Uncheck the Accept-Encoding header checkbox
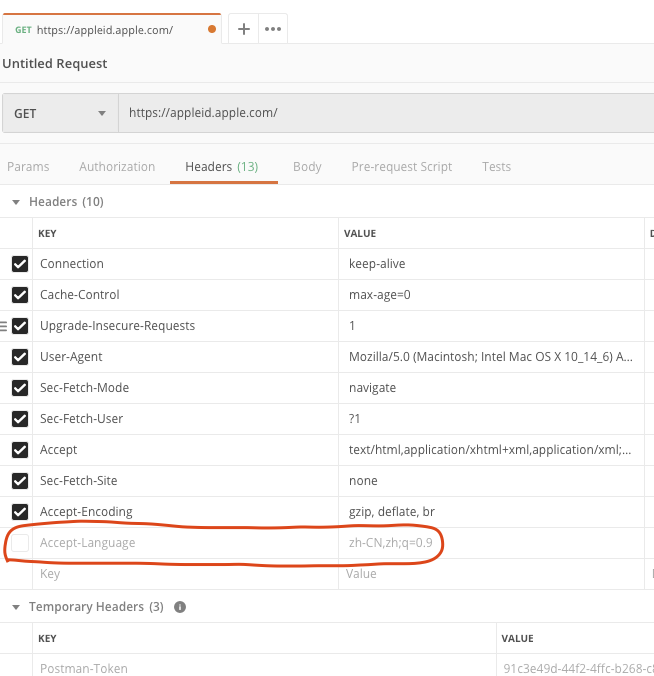 click(x=20, y=512)
